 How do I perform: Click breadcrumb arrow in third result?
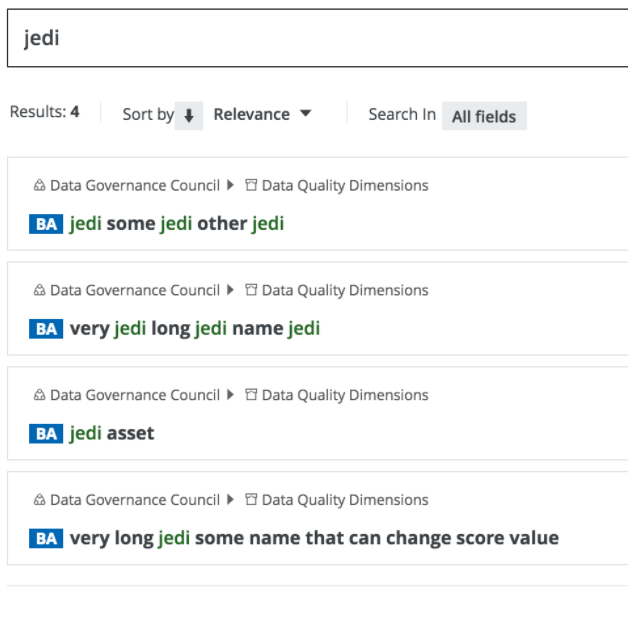click(232, 395)
